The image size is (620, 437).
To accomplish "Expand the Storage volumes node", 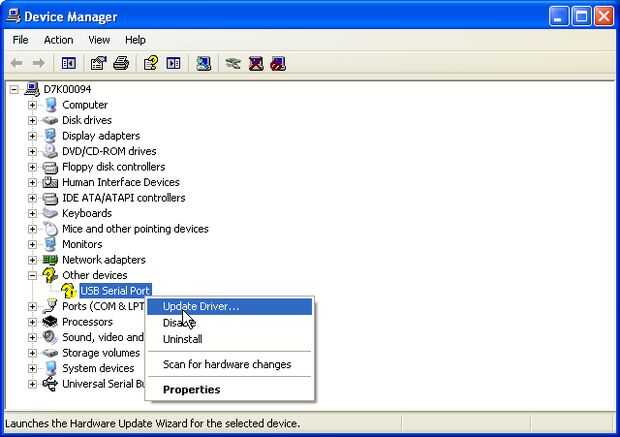I will click(x=32, y=353).
